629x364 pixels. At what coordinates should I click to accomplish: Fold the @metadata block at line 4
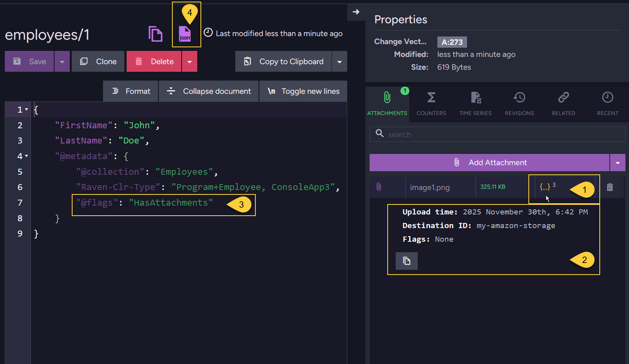26,156
